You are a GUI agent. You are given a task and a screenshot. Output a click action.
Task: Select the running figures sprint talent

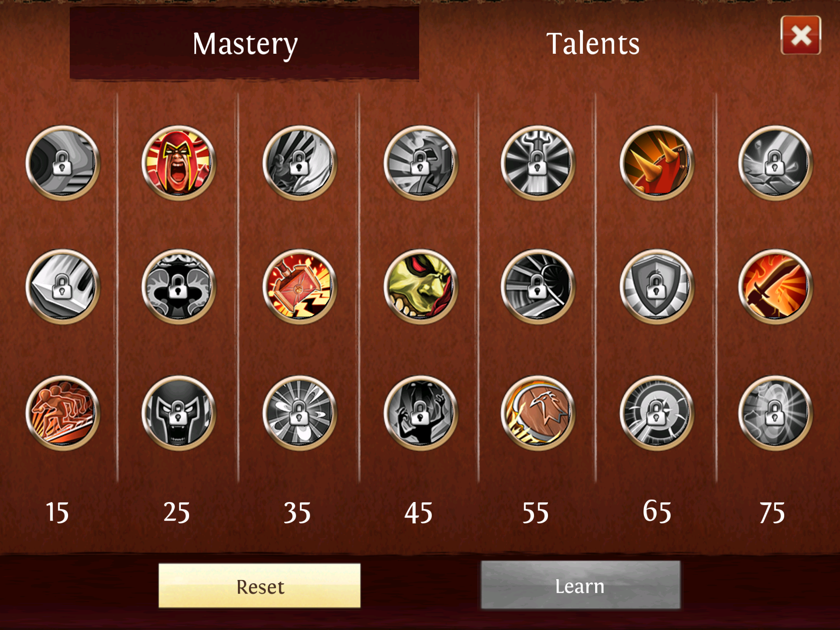click(x=63, y=413)
